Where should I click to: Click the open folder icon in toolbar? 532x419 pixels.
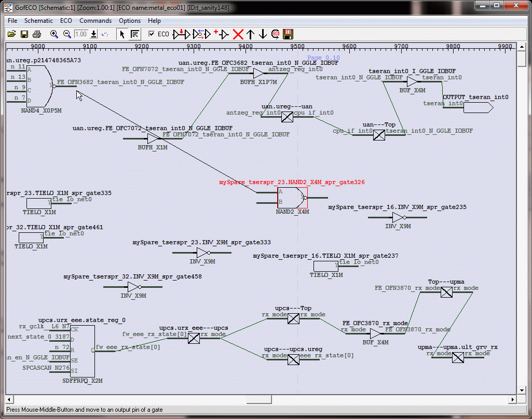(x=12, y=34)
